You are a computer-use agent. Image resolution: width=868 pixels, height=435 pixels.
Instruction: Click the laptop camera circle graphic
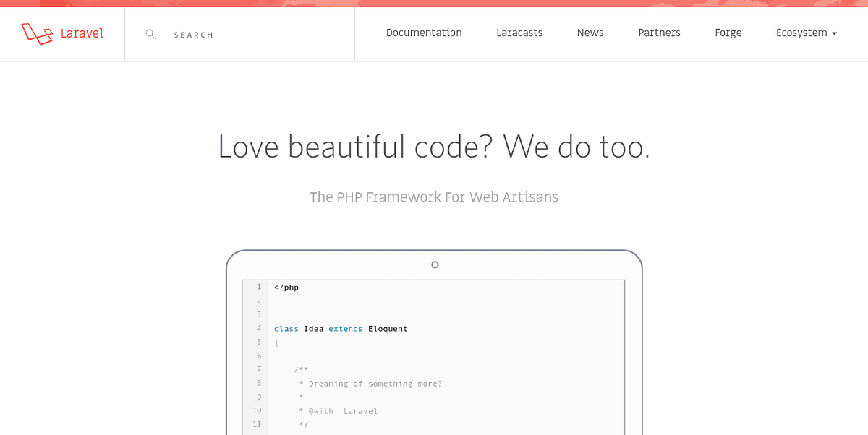coord(435,265)
